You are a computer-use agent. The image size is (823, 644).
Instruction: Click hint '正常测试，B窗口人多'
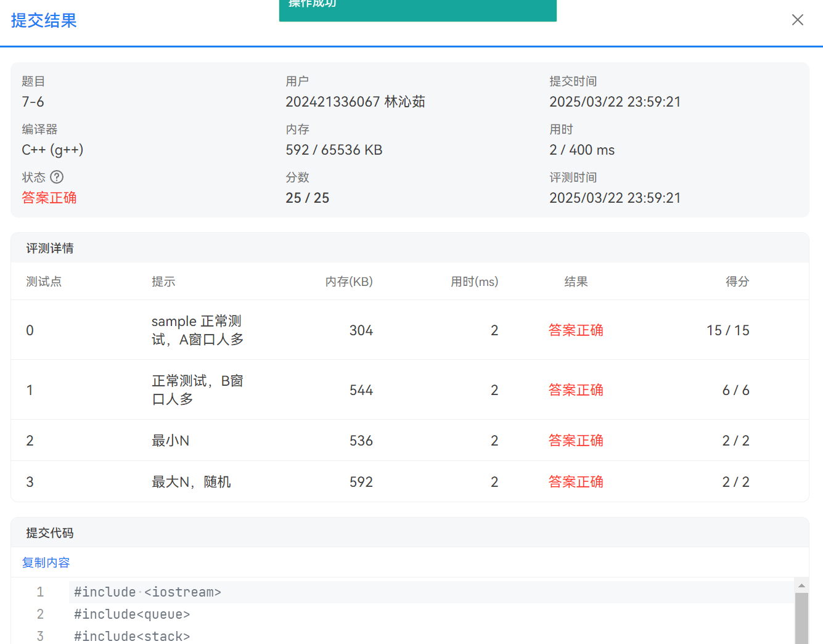pyautogui.click(x=197, y=390)
